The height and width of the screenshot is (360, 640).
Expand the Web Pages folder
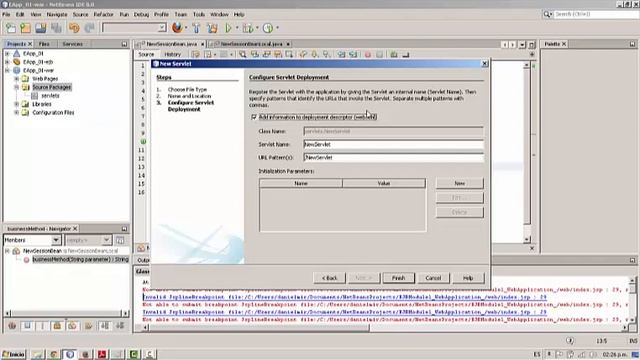(16, 79)
